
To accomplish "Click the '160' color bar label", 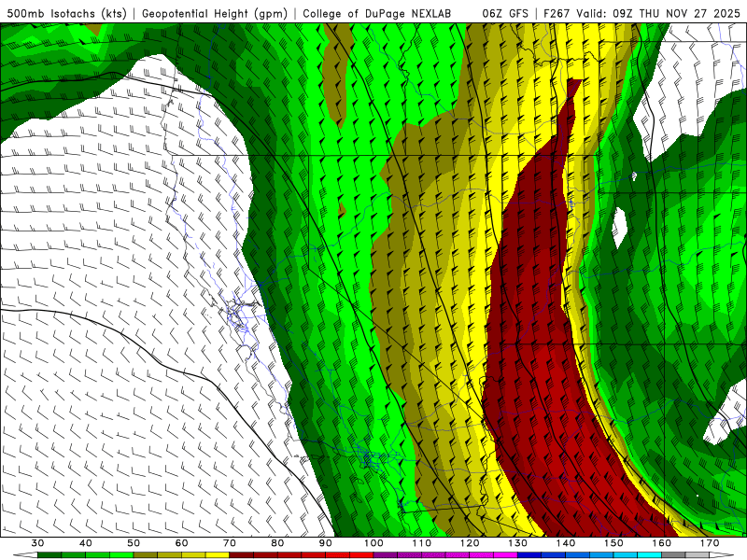I will (662, 543).
